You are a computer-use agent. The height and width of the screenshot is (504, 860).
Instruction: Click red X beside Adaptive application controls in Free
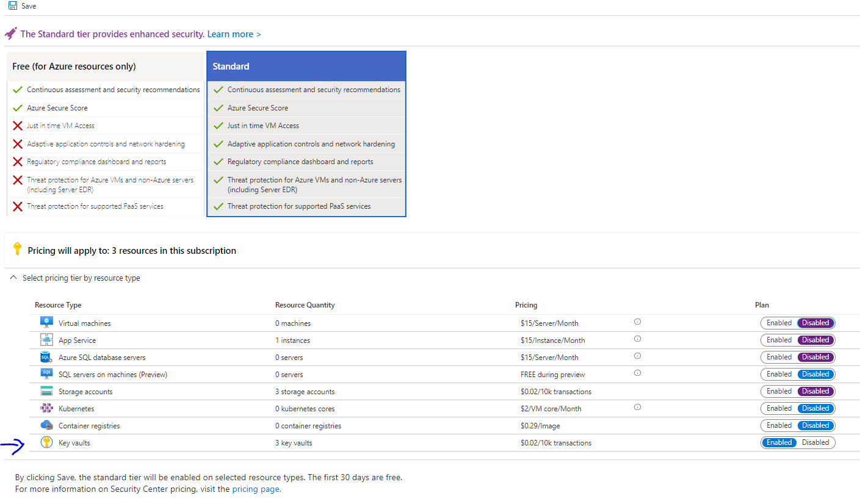[18, 145]
